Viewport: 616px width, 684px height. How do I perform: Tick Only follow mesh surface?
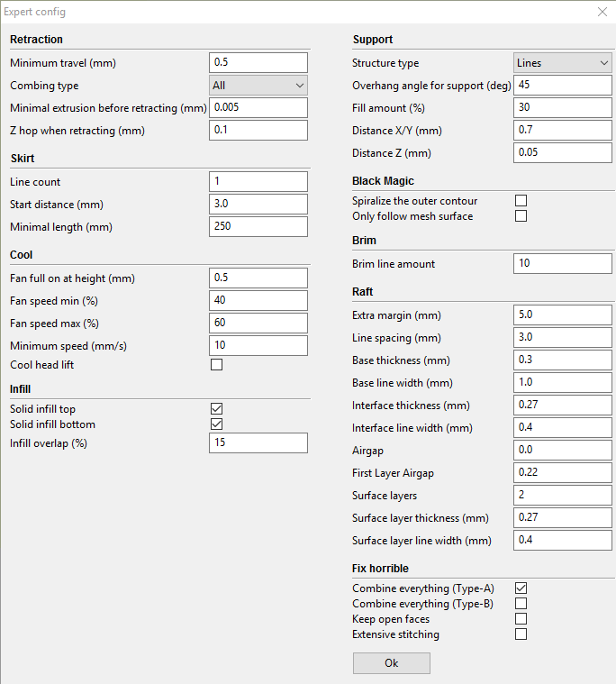(521, 216)
